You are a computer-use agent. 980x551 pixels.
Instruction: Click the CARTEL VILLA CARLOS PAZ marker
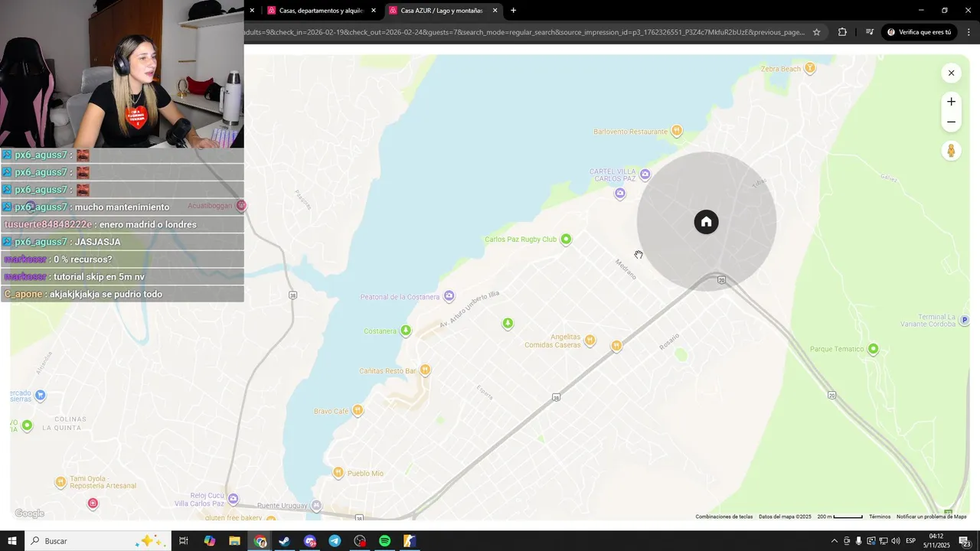[x=645, y=174]
